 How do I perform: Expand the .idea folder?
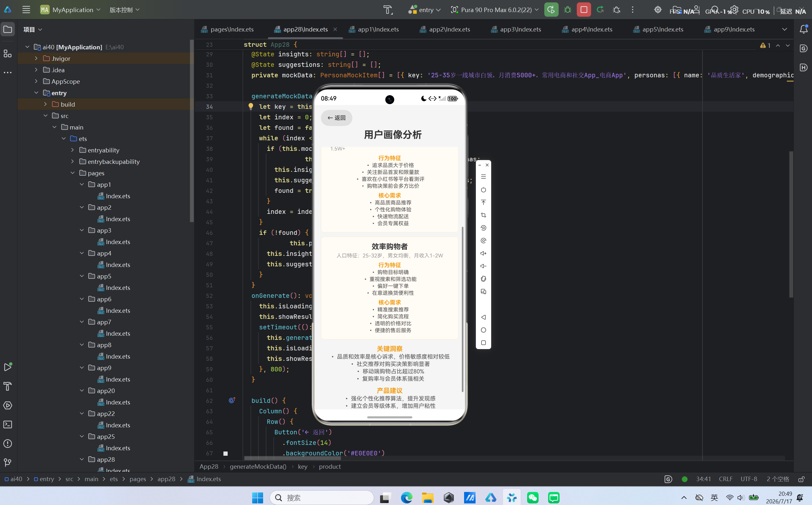tap(36, 70)
